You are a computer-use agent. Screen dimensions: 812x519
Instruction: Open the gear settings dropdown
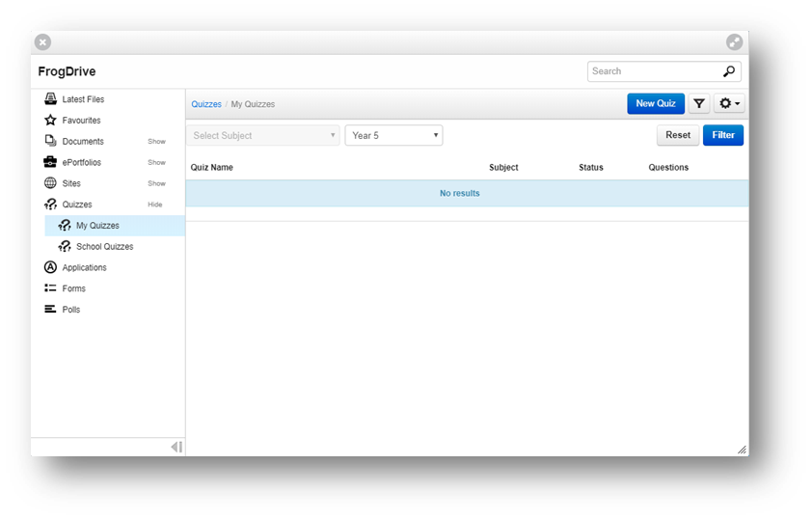(x=729, y=103)
